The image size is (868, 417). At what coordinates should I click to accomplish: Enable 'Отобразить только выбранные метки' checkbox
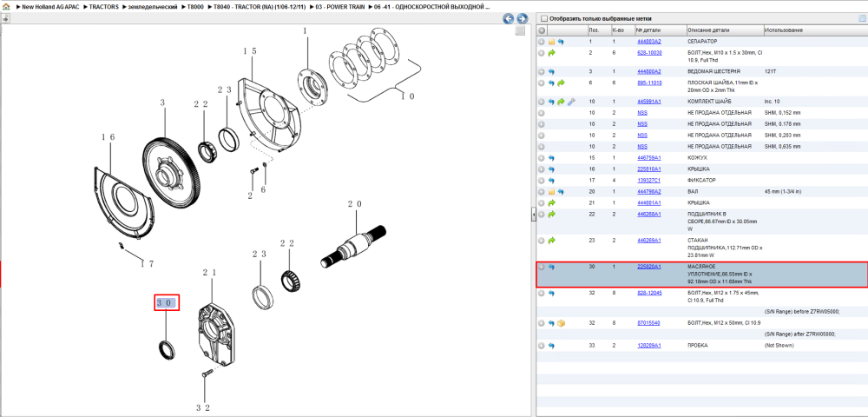[x=543, y=18]
